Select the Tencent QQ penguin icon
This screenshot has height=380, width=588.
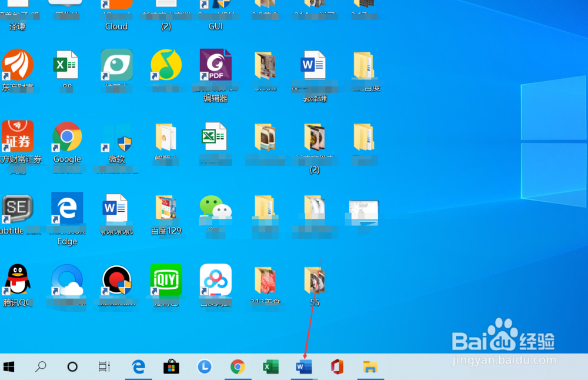click(17, 279)
